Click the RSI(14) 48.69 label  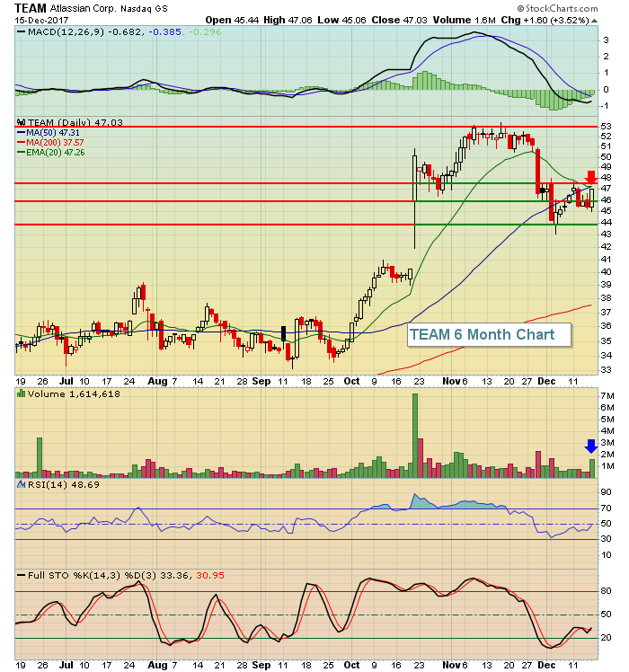tap(64, 485)
